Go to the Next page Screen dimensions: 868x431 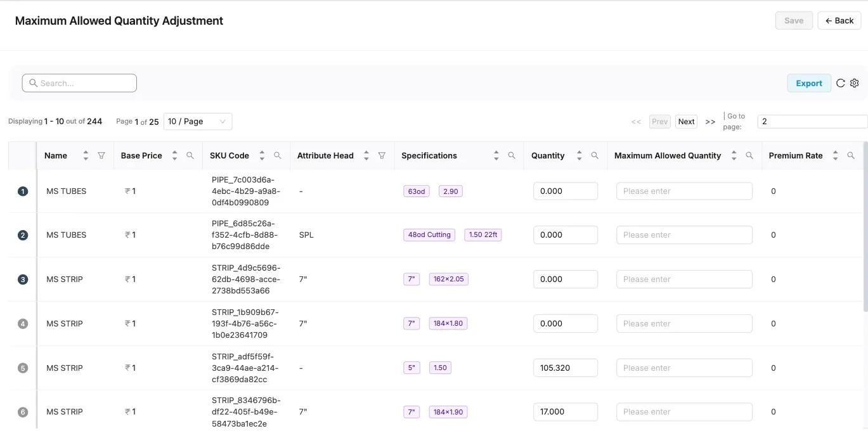click(685, 121)
